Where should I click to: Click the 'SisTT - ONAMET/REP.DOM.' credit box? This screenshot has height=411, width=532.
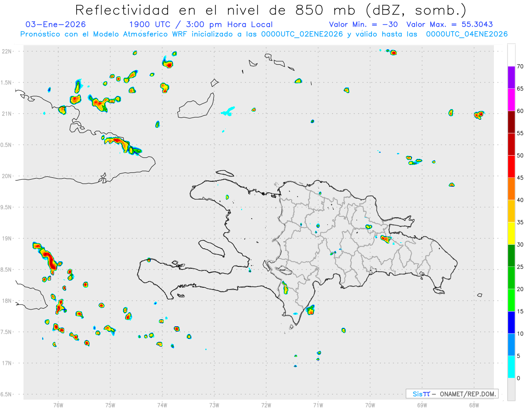point(452,394)
